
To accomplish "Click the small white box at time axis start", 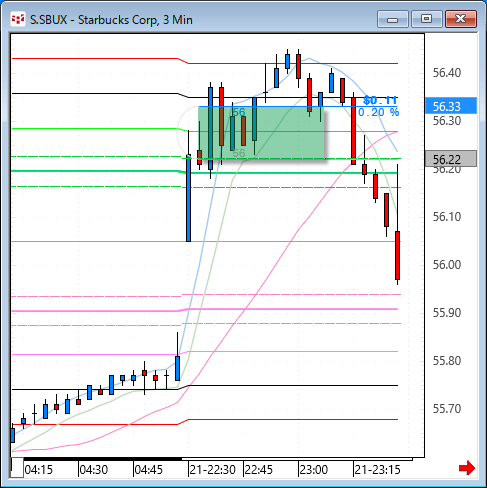I will tap(18, 468).
